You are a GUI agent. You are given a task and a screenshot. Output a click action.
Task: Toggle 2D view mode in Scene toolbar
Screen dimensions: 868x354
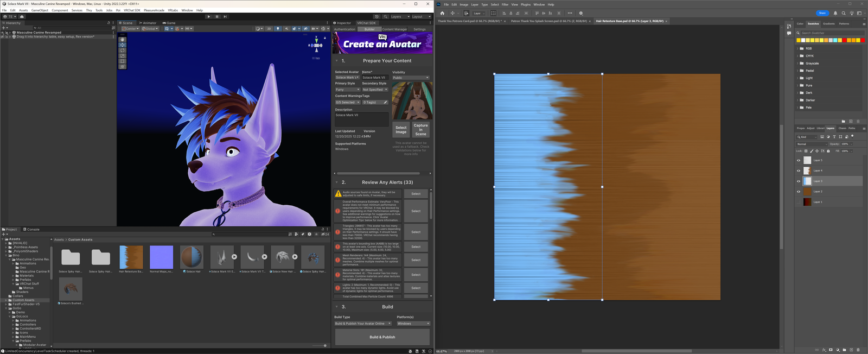coord(269,29)
